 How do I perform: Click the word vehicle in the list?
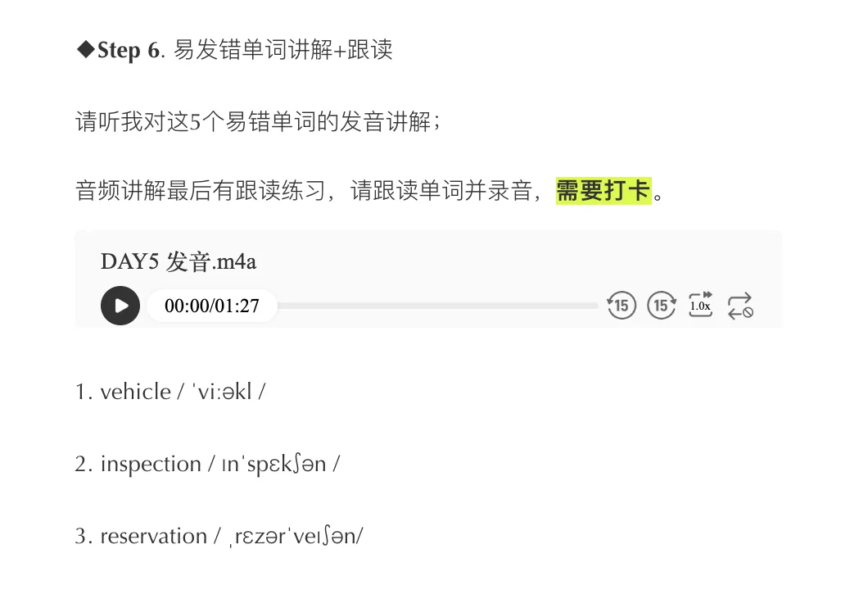[x=136, y=392]
